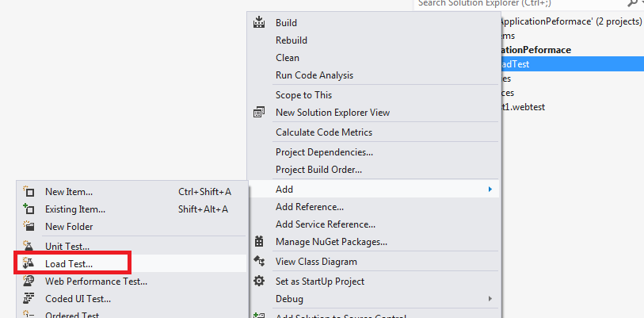Image resolution: width=644 pixels, height=318 pixels.
Task: Expand the Debug submenu arrow
Action: click(490, 299)
